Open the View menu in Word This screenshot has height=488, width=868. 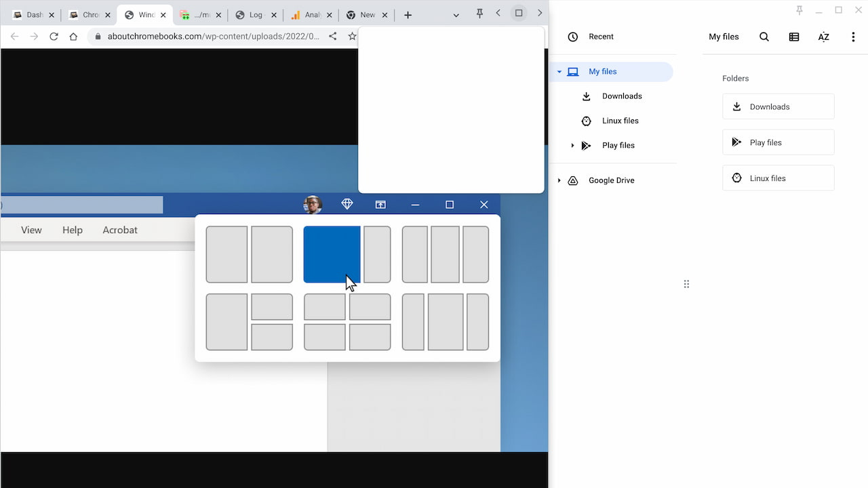pyautogui.click(x=31, y=230)
